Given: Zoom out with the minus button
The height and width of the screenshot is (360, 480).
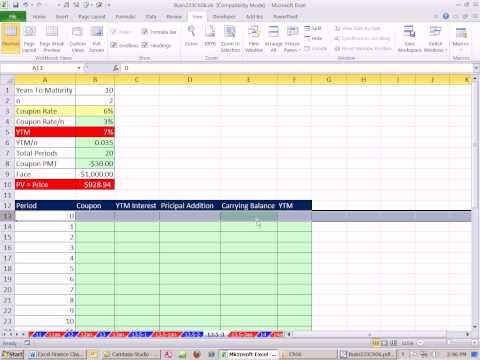Looking at the screenshot, I should pos(420,342).
